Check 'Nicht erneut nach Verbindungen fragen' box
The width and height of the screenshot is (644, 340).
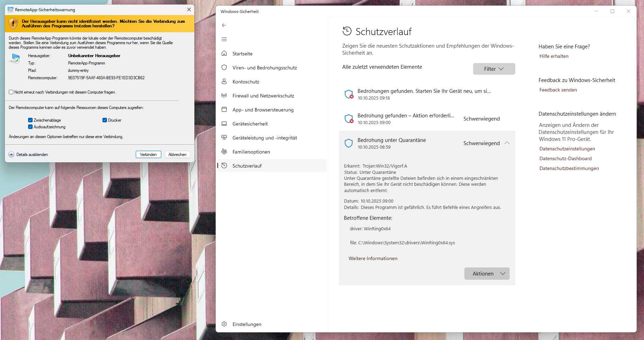[11, 92]
